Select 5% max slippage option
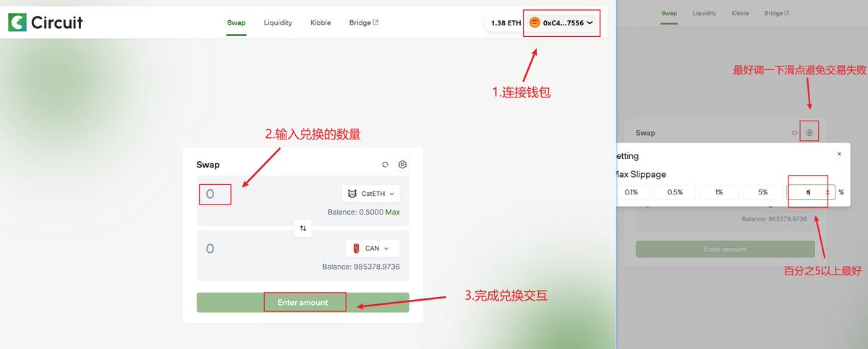Screen dimensions: 868x349 click(762, 192)
